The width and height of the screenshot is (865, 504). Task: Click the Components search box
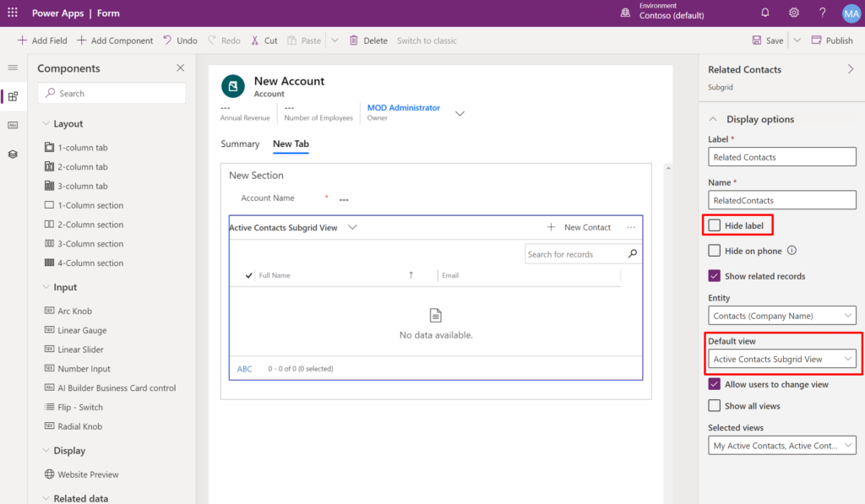click(112, 93)
